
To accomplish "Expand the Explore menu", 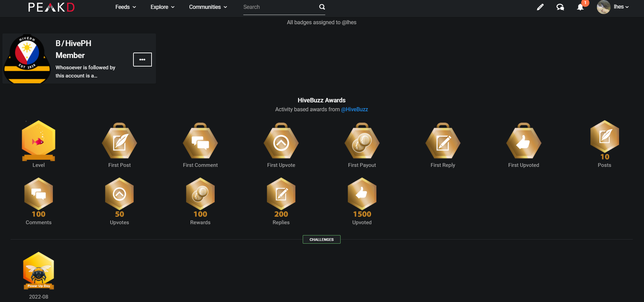I will [x=162, y=7].
